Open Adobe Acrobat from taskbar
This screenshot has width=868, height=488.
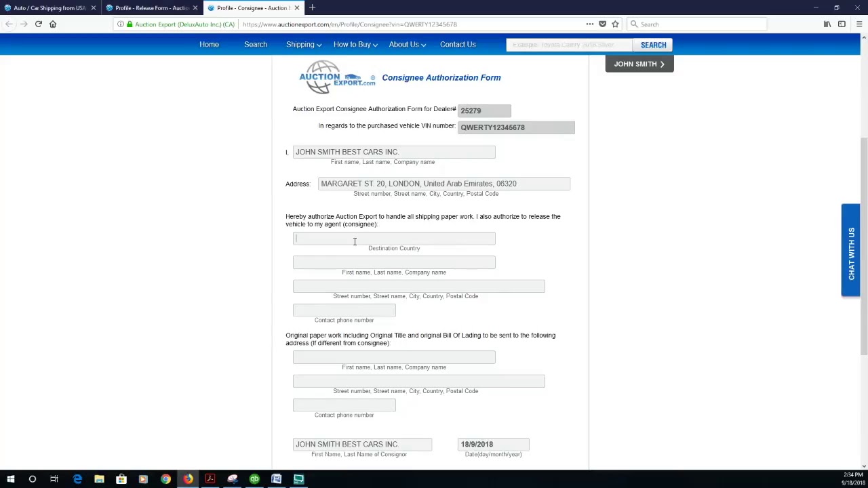210,479
